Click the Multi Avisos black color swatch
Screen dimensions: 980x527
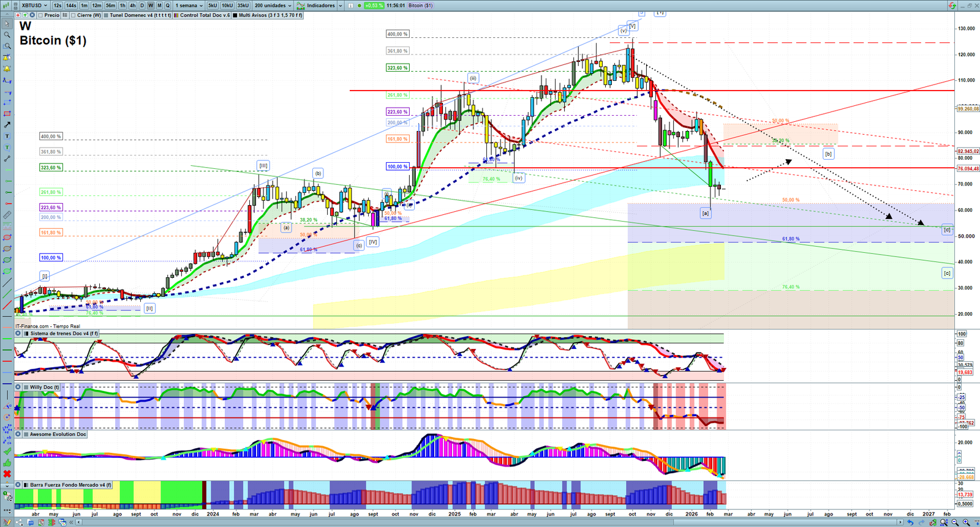(235, 15)
